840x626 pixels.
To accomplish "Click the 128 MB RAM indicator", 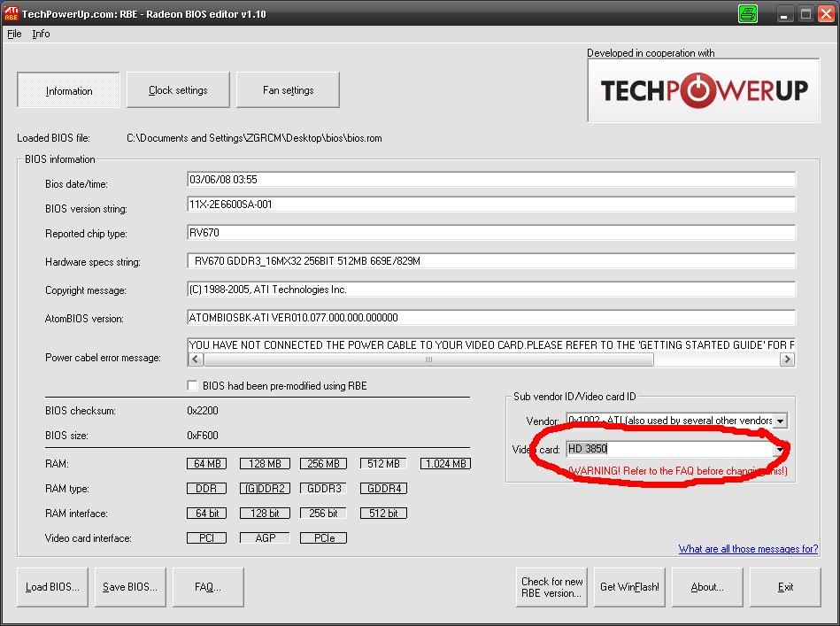I will [x=265, y=464].
